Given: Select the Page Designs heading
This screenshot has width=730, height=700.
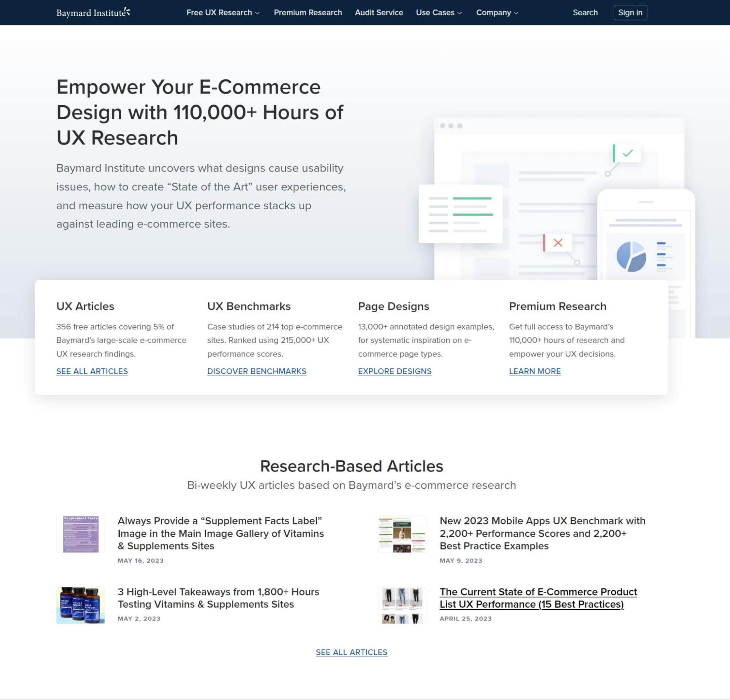Looking at the screenshot, I should [x=393, y=306].
